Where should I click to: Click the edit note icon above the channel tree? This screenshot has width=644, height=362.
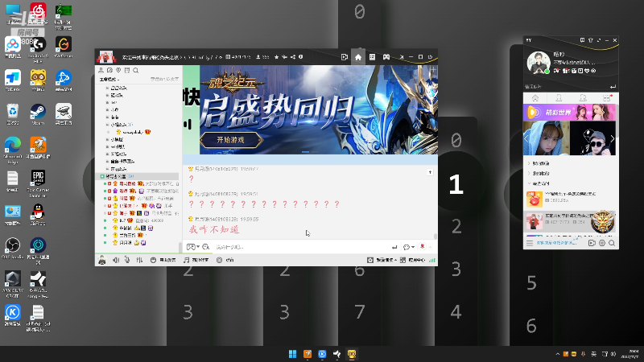109,71
